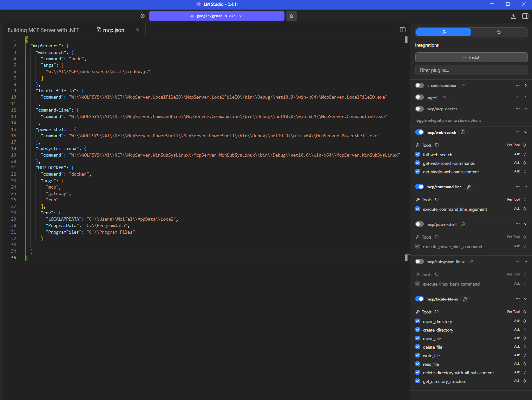Open the google/gemma-4-e4b model dropdown
Screen dimensions: 532x400
coord(216,16)
